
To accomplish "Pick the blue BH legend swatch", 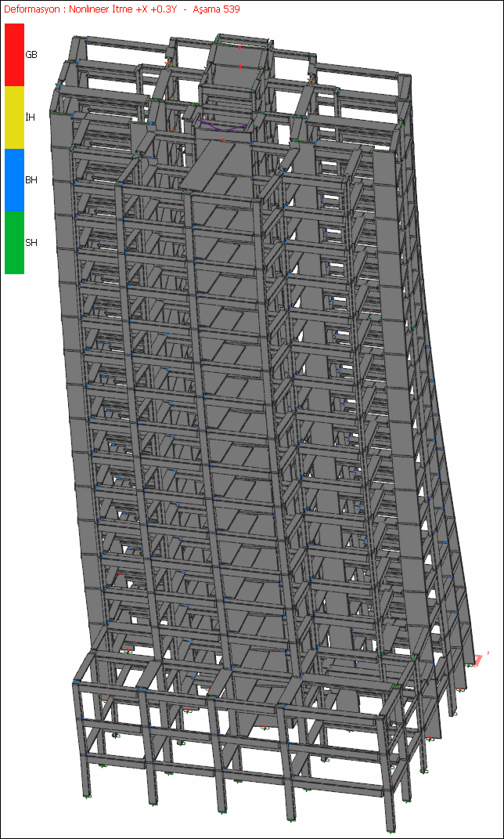I will click(x=14, y=180).
